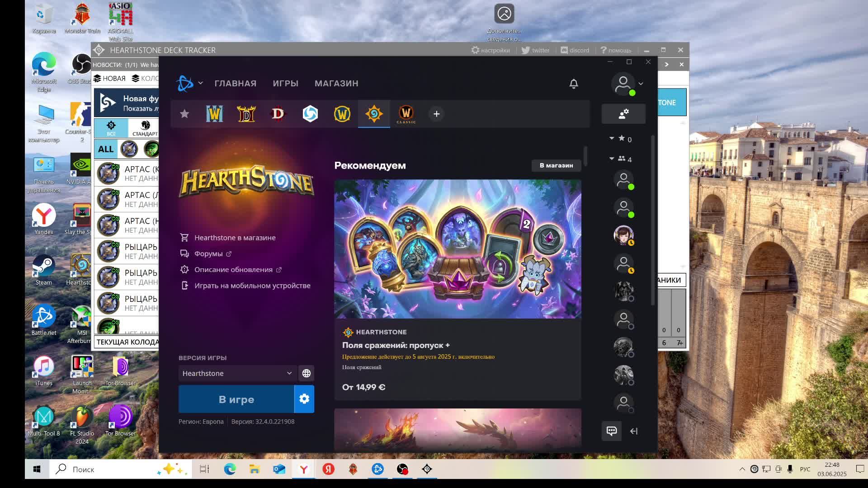The image size is (868, 488).
Task: Switch the РУС input language
Action: 805,469
